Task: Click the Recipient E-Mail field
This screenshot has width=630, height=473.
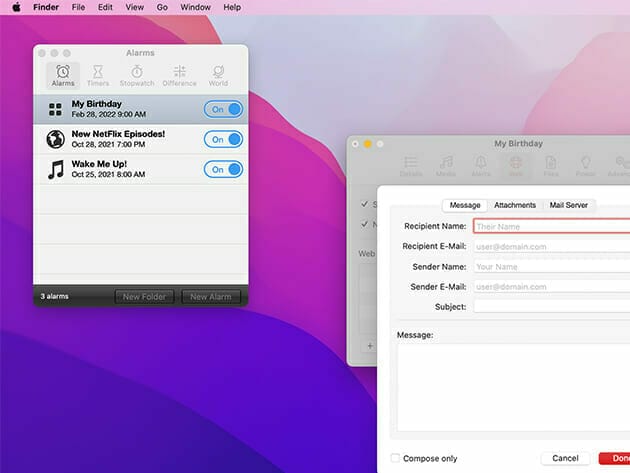Action: 550,246
